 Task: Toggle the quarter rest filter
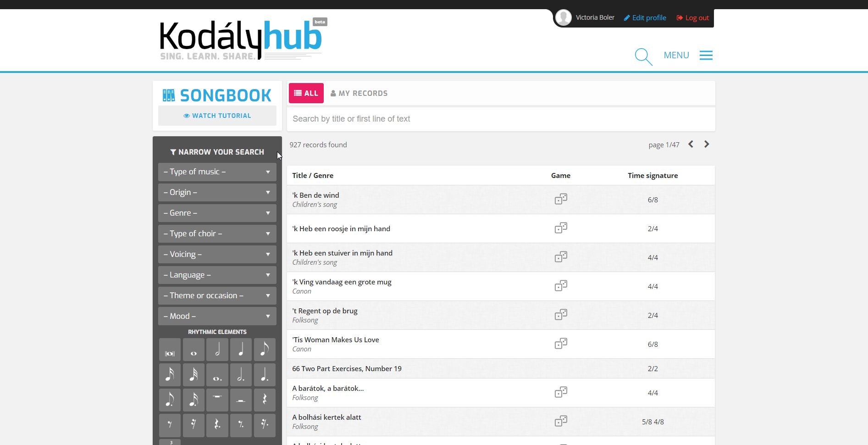(x=265, y=400)
